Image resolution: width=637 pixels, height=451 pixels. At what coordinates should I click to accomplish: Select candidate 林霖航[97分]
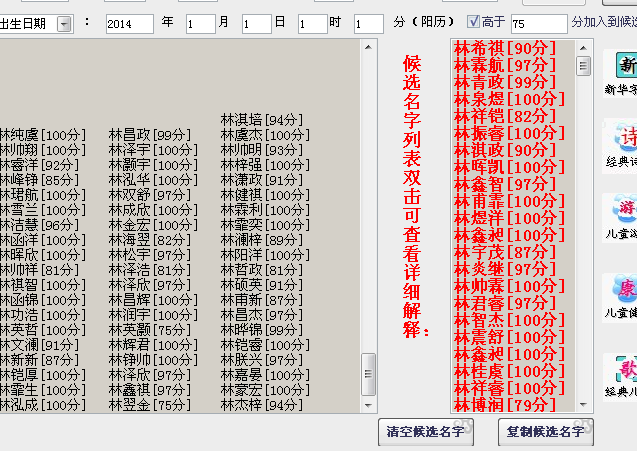pos(505,65)
